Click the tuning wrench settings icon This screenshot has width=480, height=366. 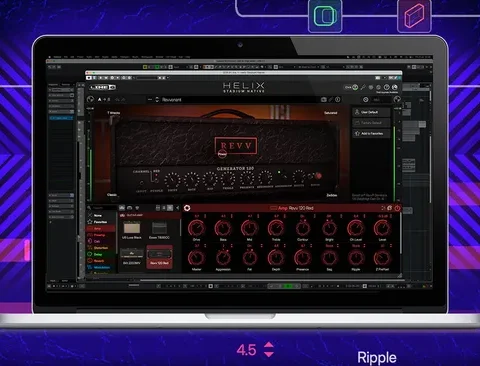click(363, 87)
